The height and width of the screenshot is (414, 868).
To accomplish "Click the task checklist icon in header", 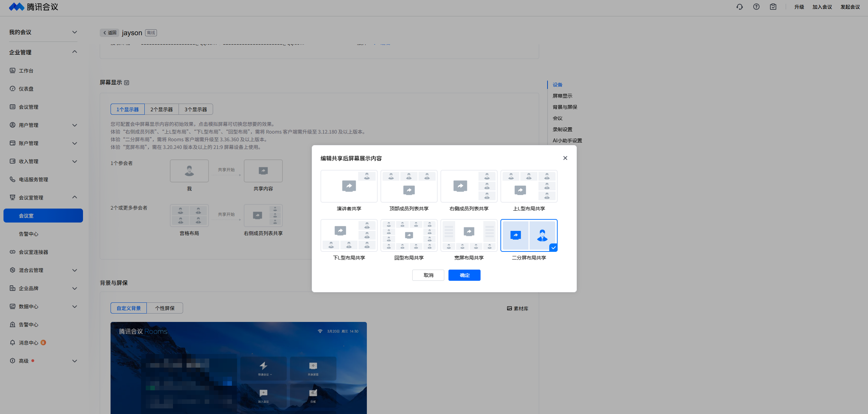I will click(773, 7).
